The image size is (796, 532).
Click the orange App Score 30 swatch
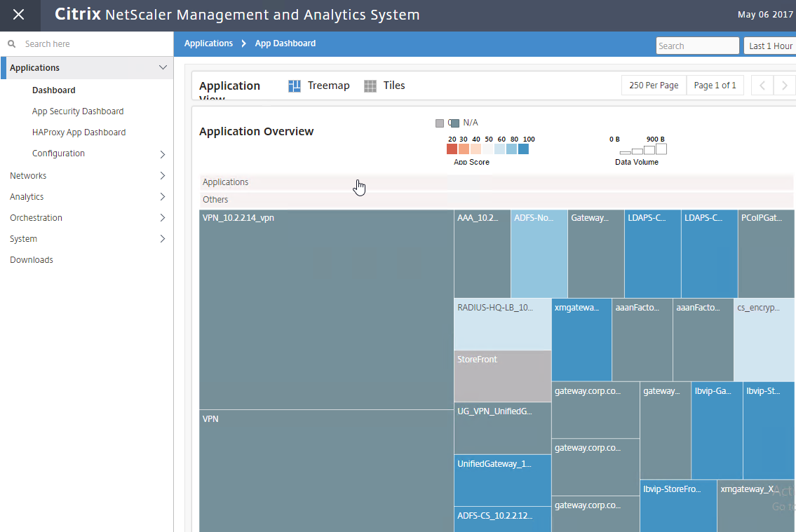(464, 149)
